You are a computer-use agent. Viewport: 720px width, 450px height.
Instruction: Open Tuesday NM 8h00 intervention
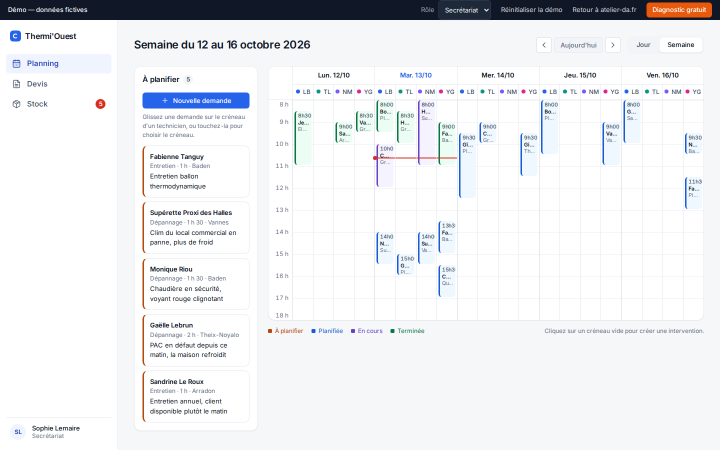426,132
